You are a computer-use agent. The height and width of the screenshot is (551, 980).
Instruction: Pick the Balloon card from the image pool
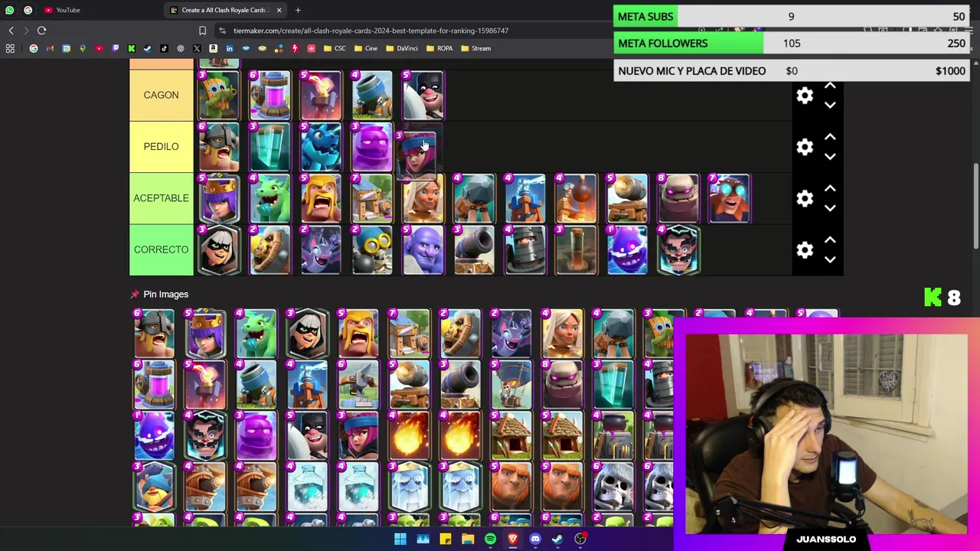pyautogui.click(x=511, y=384)
